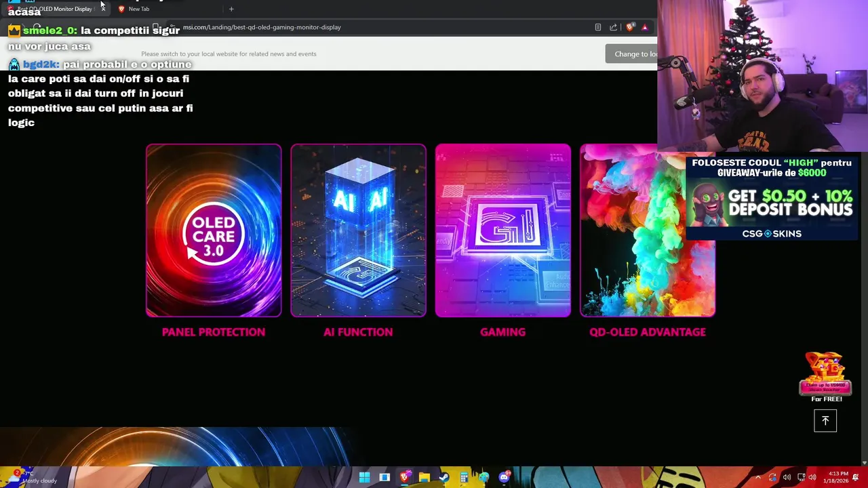This screenshot has width=868, height=488.
Task: Open Brave browser from the taskbar
Action: point(404,477)
